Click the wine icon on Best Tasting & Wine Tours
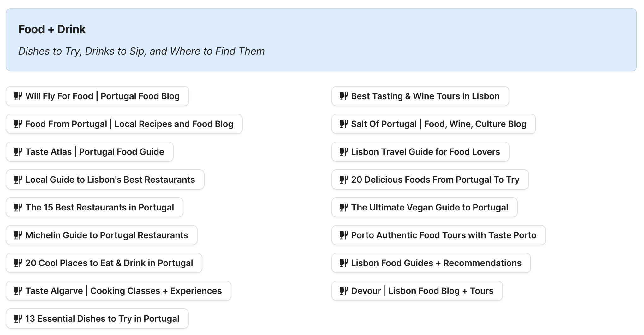 pyautogui.click(x=343, y=96)
